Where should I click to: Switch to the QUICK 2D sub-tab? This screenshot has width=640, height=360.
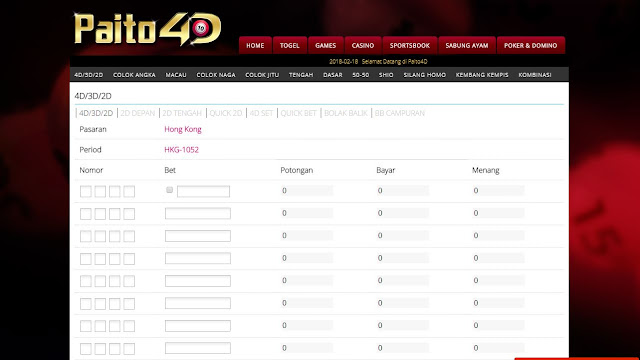(x=226, y=113)
